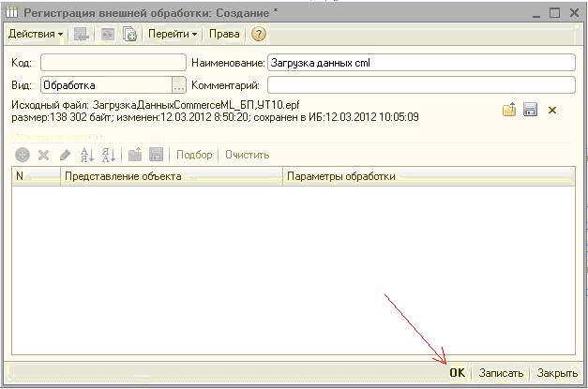Open the Действия dropdown menu
The height and width of the screenshot is (389, 588).
coord(36,35)
